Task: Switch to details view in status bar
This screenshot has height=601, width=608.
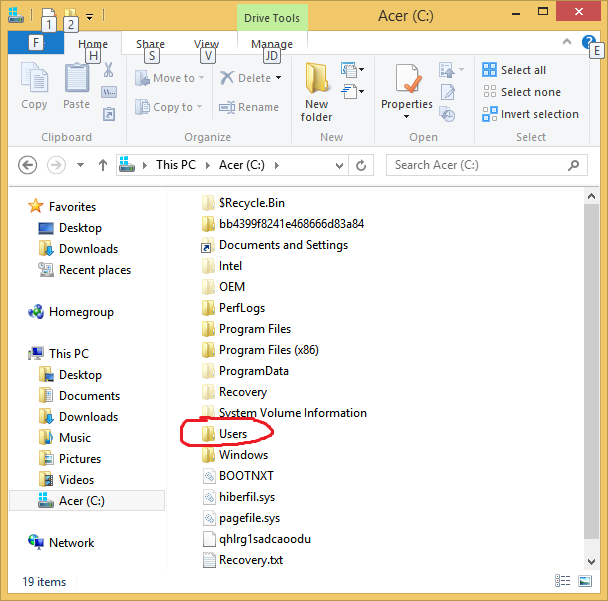Action: pyautogui.click(x=578, y=581)
